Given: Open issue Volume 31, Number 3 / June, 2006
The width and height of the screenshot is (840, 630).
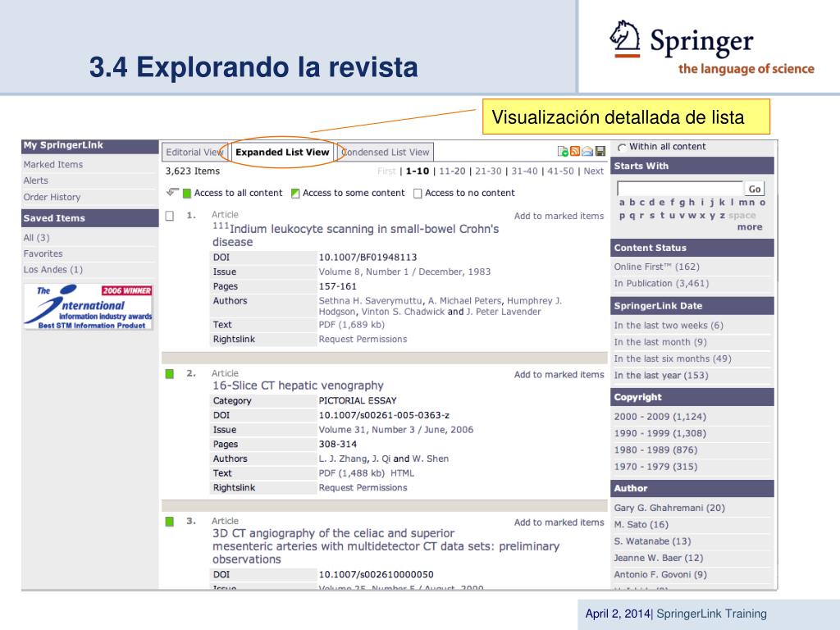Looking at the screenshot, I should (396, 430).
